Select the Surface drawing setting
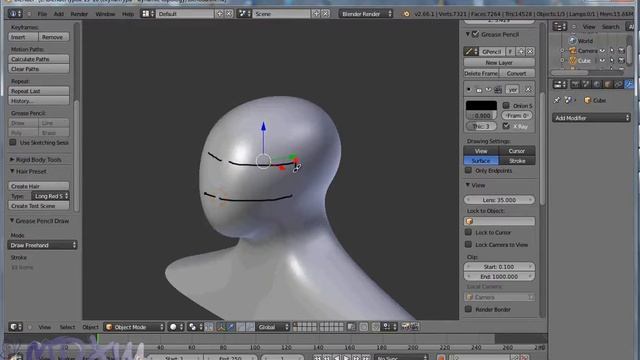Image resolution: width=640 pixels, height=360 pixels. click(481, 161)
